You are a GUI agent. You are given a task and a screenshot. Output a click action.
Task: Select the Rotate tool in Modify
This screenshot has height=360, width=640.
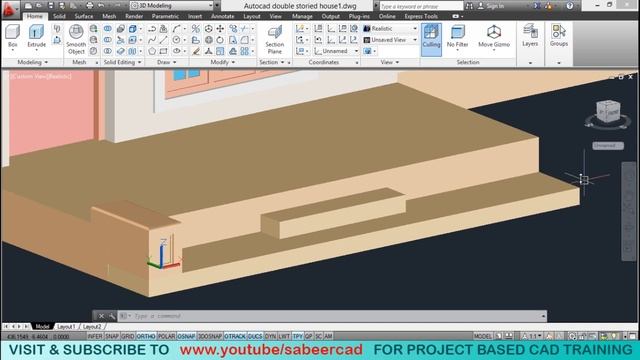220,40
